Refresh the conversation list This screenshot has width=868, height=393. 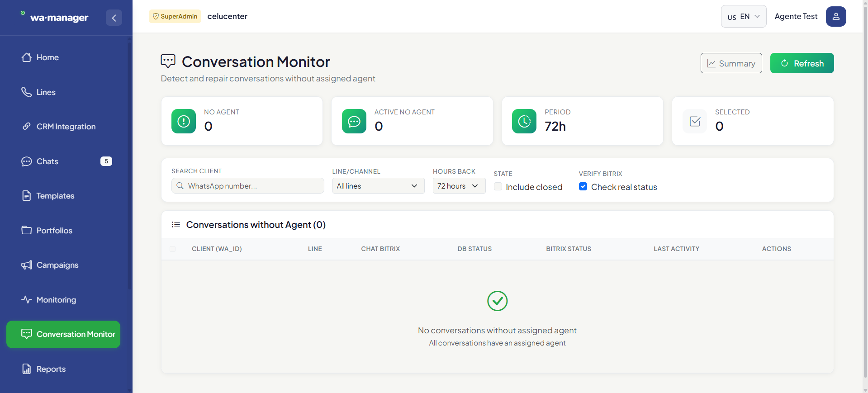[x=802, y=63]
